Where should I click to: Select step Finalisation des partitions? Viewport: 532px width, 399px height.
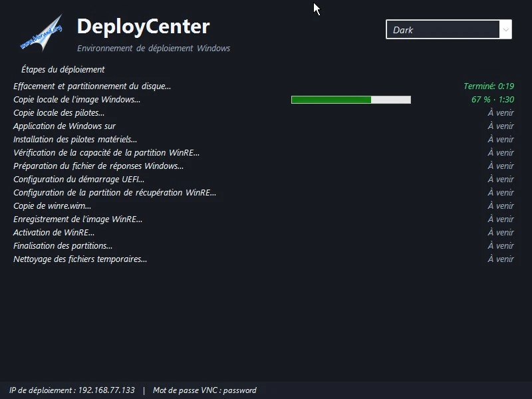(x=63, y=245)
